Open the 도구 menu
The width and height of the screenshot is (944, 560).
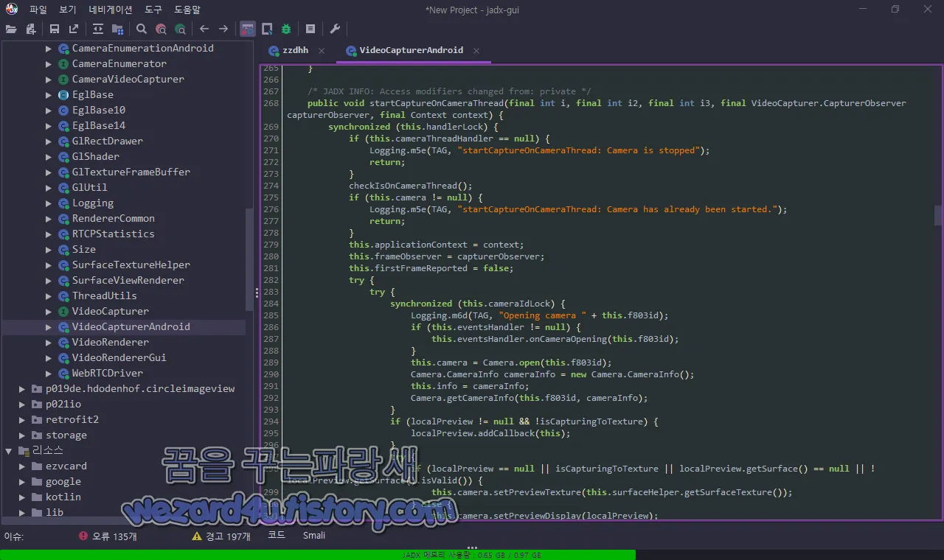pos(153,10)
